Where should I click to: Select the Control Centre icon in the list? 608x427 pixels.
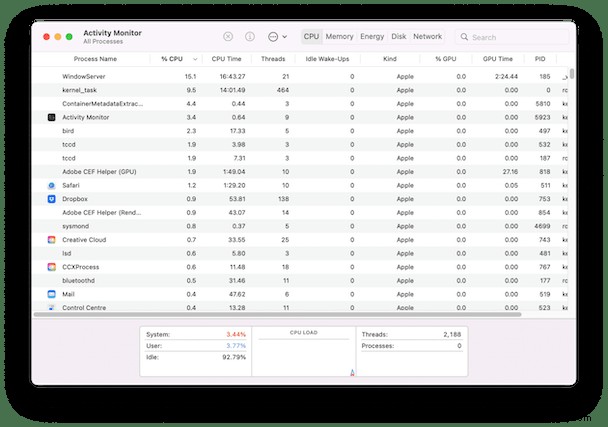pyautogui.click(x=51, y=308)
